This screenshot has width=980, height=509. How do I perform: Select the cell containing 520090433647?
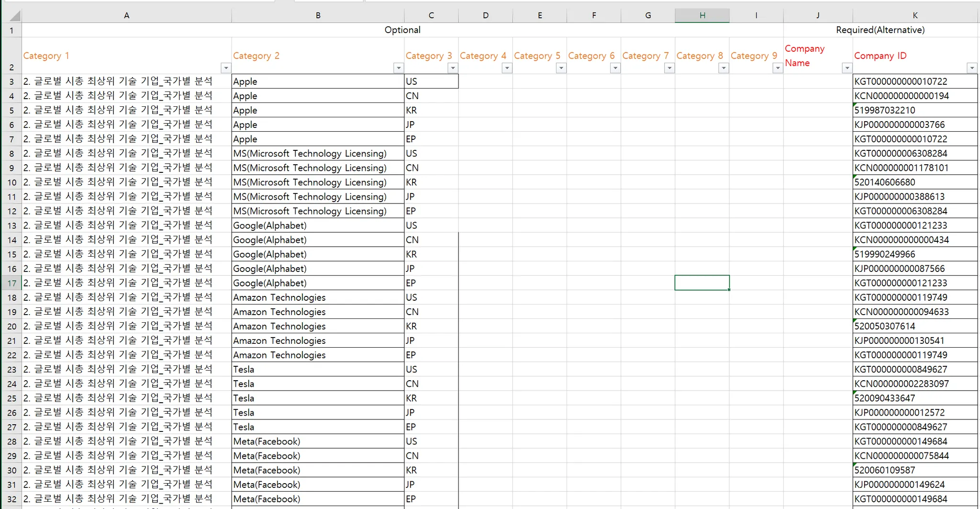click(x=915, y=398)
